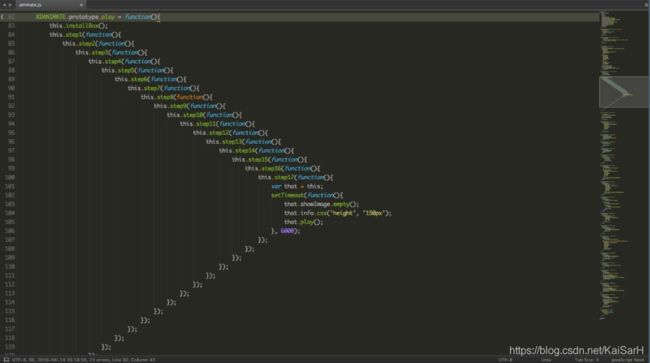This screenshot has width=650, height=363.
Task: Click the previous tab arrow in tab bar
Action: point(4,5)
